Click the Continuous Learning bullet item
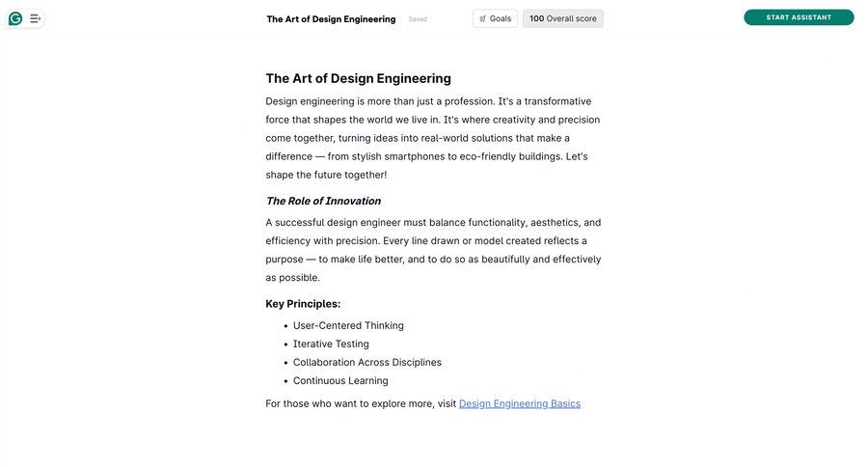 click(x=340, y=380)
